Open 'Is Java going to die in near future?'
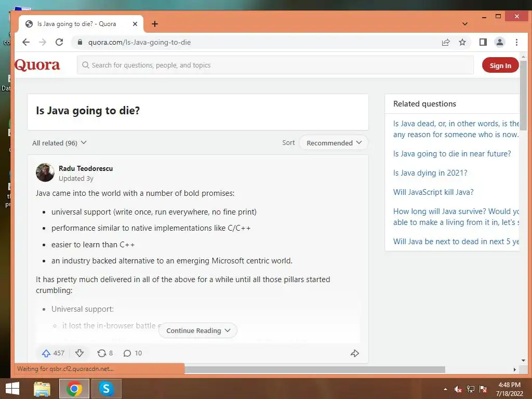 tap(452, 154)
